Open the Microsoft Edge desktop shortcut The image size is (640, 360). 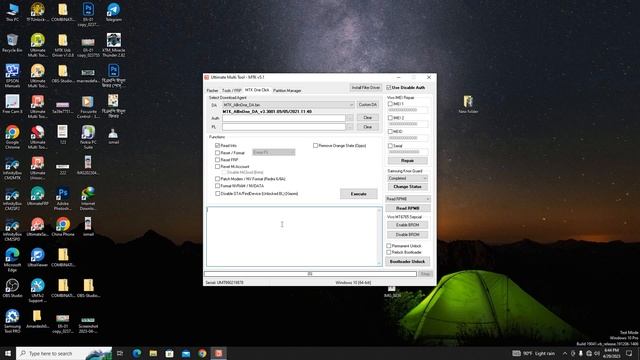[x=12, y=260]
